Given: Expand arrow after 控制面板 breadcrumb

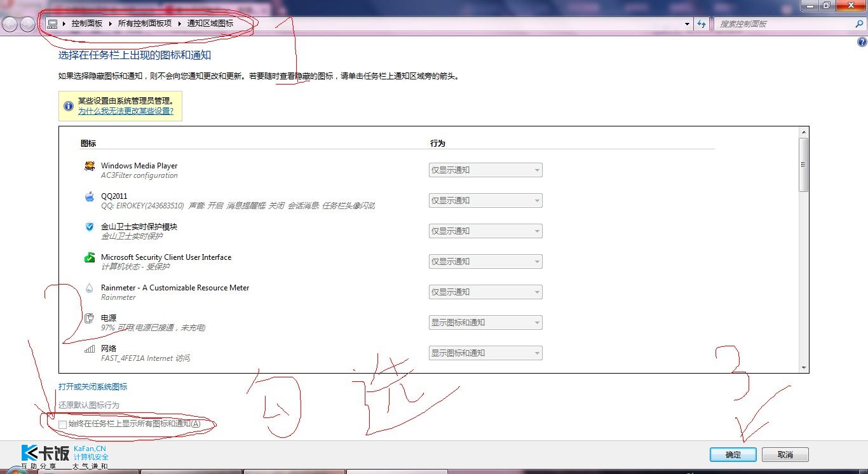Looking at the screenshot, I should click(111, 24).
